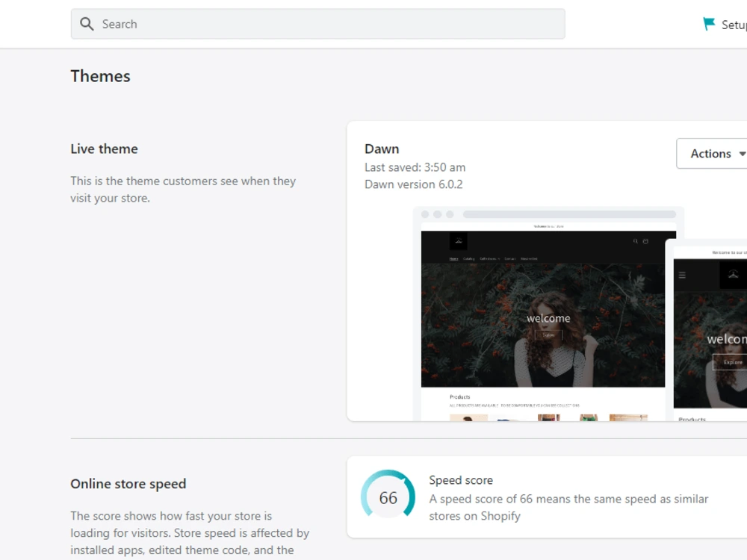Click the store logo in desktop preview header

[x=459, y=241]
